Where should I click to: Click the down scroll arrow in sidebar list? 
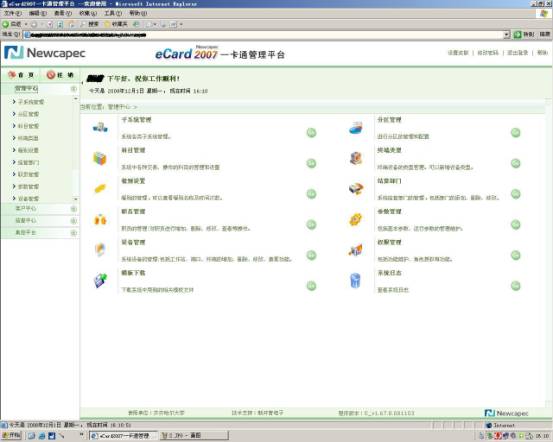[76, 199]
